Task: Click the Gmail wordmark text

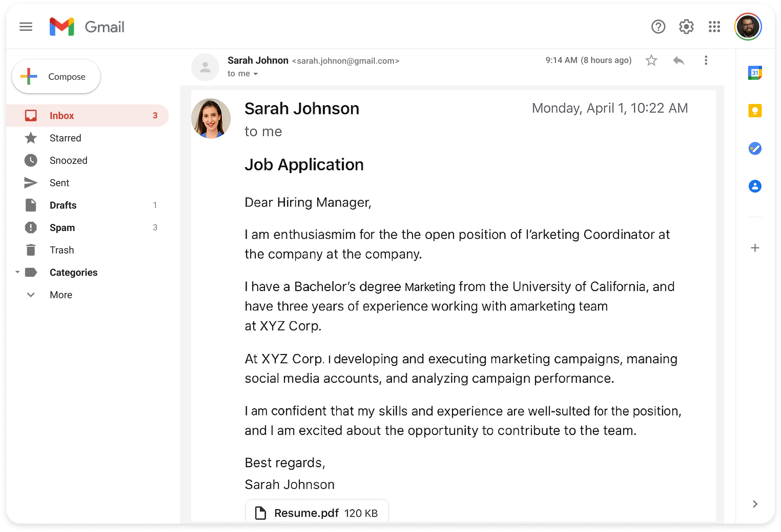Action: pos(104,27)
